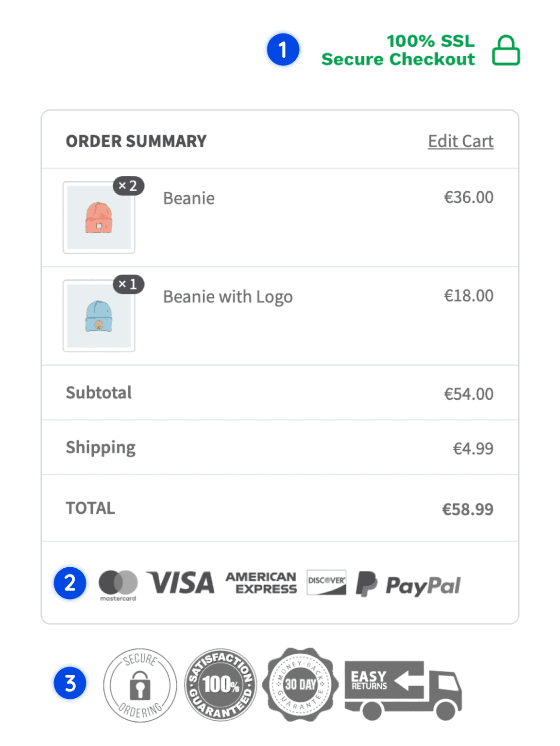This screenshot has width=560, height=746.
Task: Click the Beanie with Logo thumbnail
Action: pyautogui.click(x=99, y=316)
